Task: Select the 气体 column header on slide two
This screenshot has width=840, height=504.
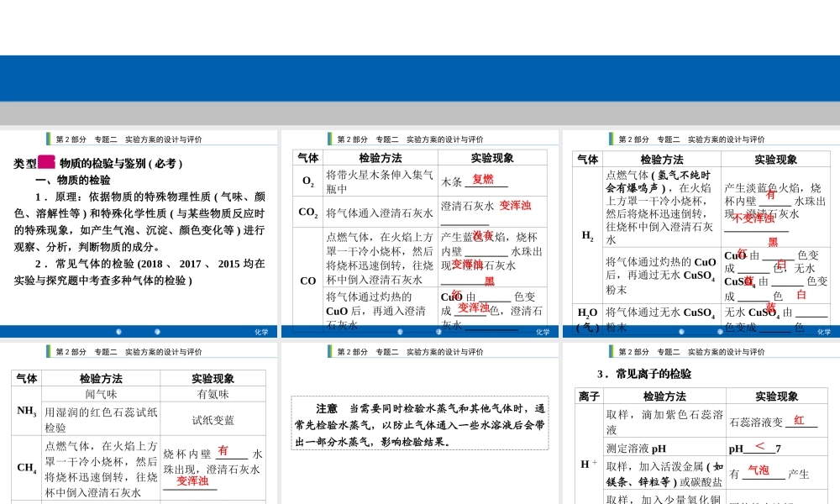Action: [306, 156]
